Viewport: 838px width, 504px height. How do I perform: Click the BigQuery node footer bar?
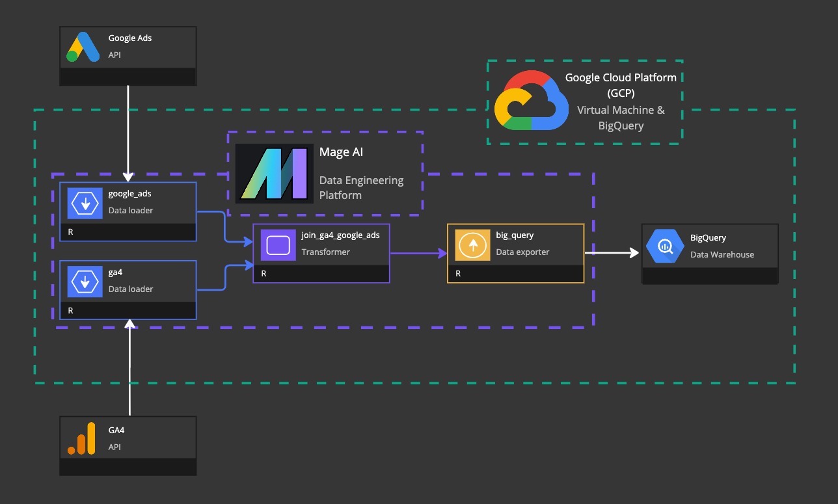[x=710, y=275]
